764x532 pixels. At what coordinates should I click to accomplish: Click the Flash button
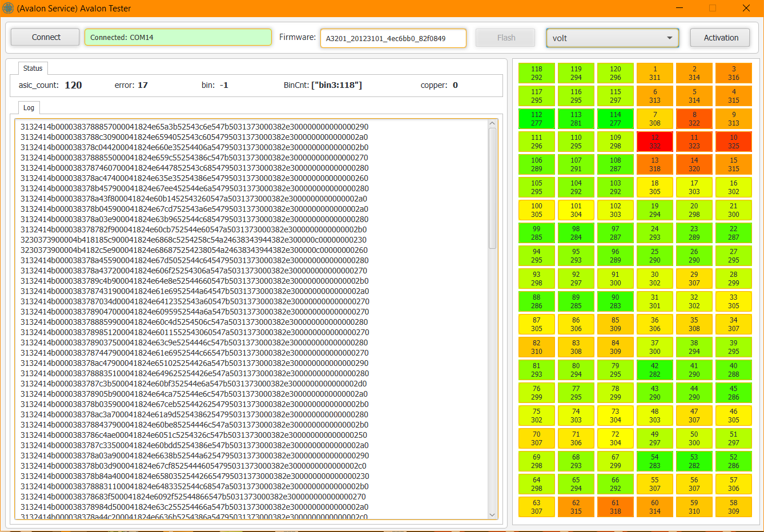[x=506, y=38]
